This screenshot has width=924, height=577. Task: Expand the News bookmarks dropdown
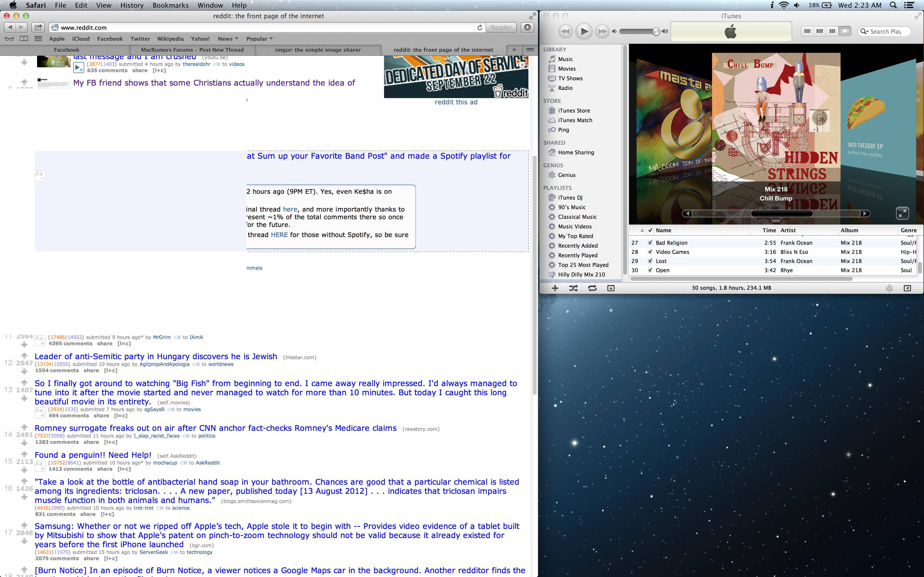[x=228, y=39]
